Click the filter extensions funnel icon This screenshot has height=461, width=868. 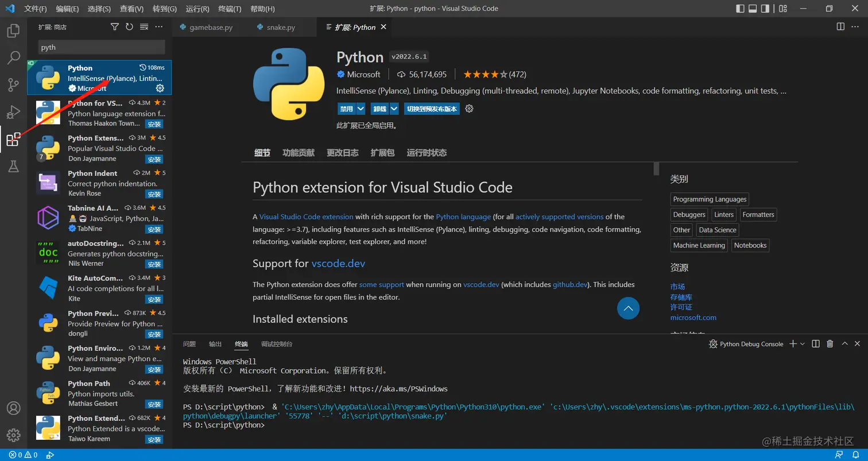click(114, 27)
